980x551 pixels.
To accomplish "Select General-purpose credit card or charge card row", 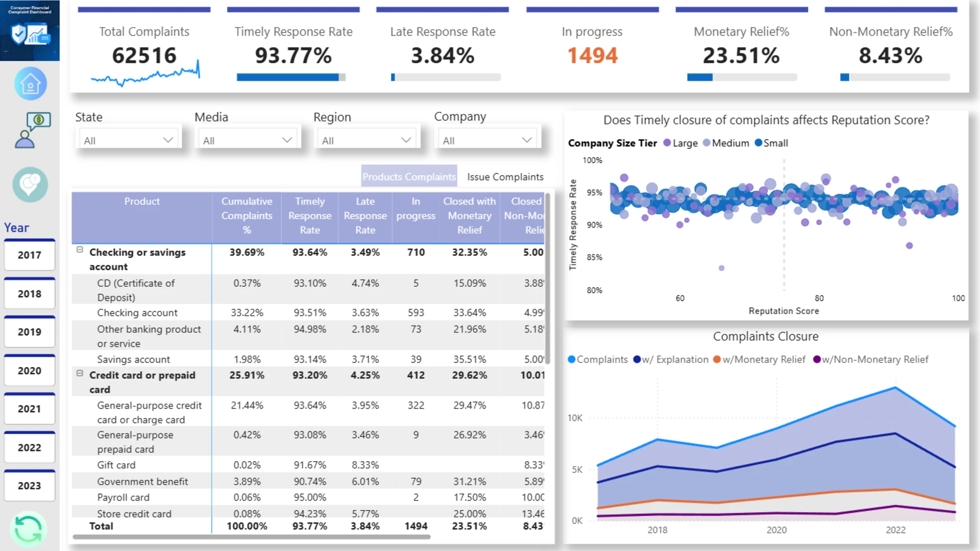I will click(308, 412).
